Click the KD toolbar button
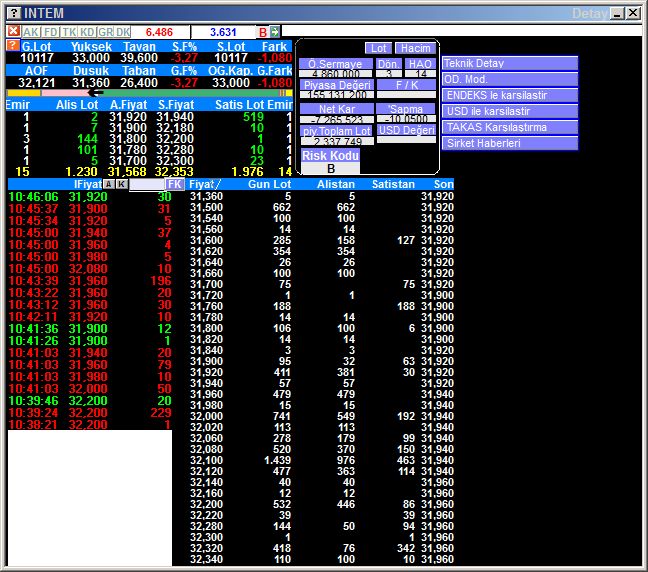Viewport: 648px width, 572px height. [87, 32]
